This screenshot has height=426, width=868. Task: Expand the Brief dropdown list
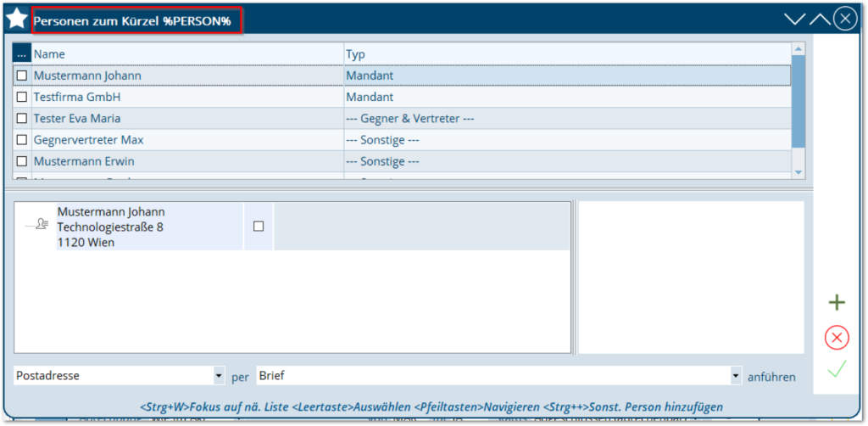[x=735, y=375]
